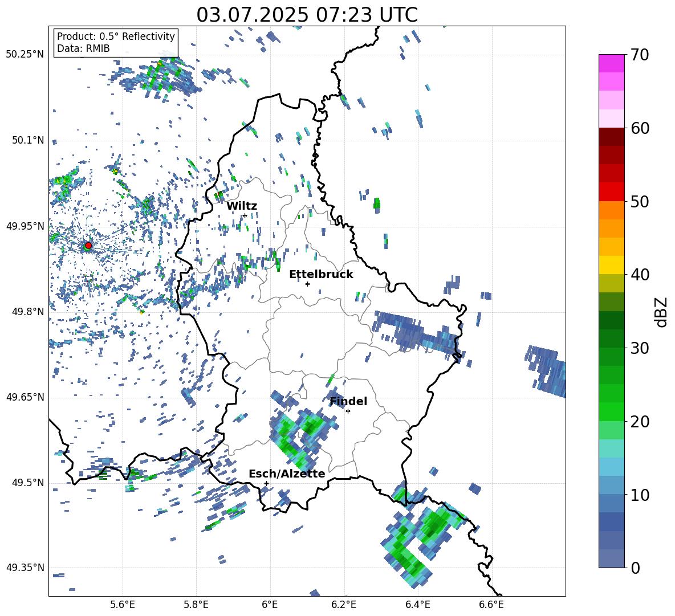Viewport: 675px width, 616px height.
Task: Click the 50.1°N latitude label
Action: [x=27, y=140]
